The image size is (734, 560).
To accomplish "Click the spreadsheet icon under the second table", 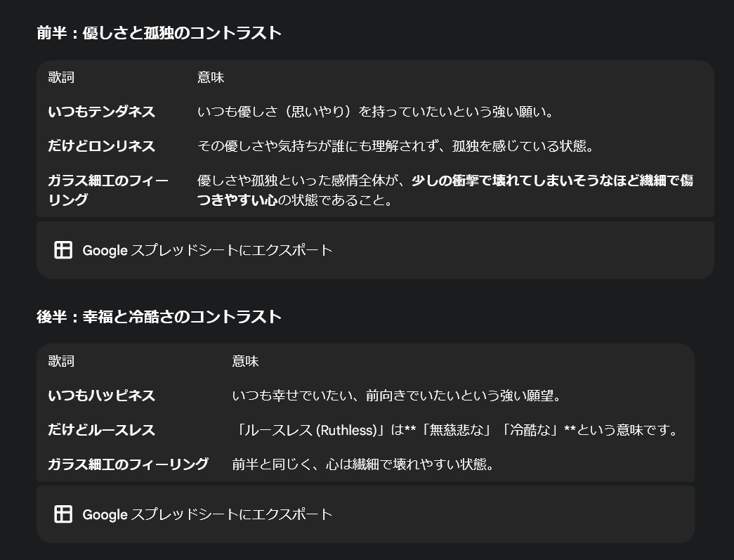I will pos(63,514).
